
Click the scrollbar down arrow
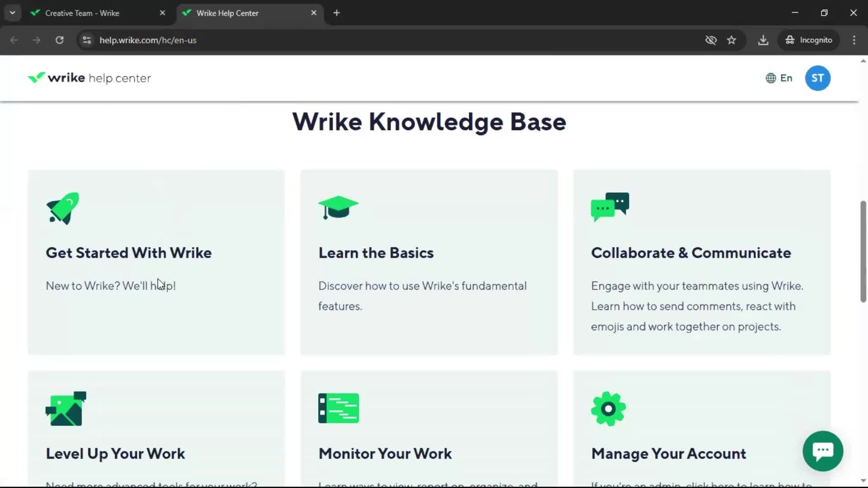(x=863, y=480)
